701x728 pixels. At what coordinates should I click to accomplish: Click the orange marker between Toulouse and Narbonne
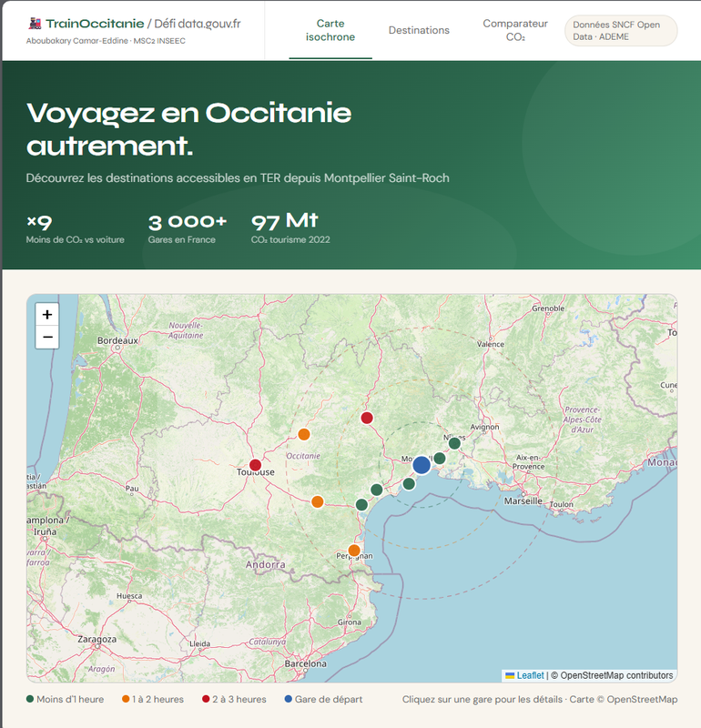coord(317,501)
